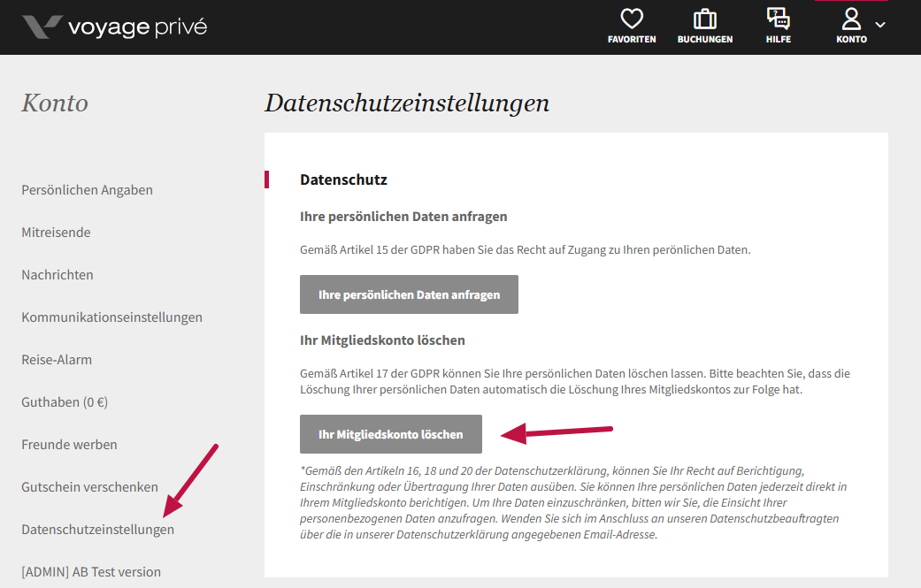Screen dimensions: 921x588
Task: View Guthaben (0 €) balance page
Action: point(65,402)
